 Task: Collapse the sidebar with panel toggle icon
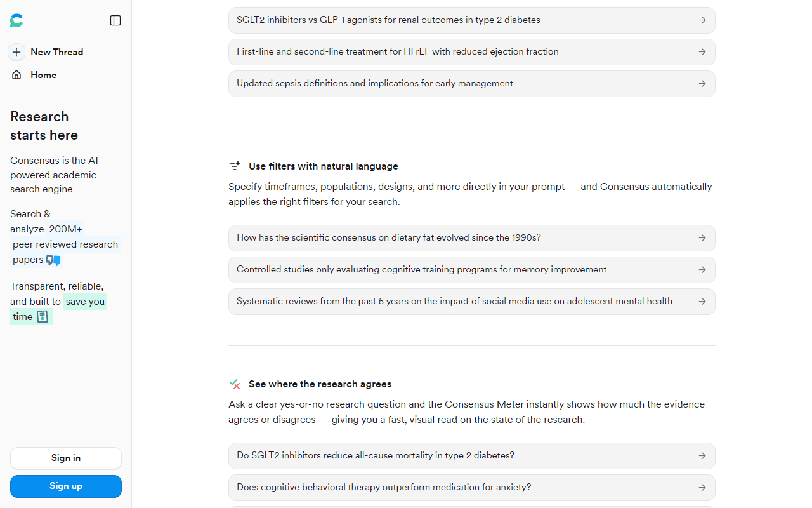tap(115, 20)
